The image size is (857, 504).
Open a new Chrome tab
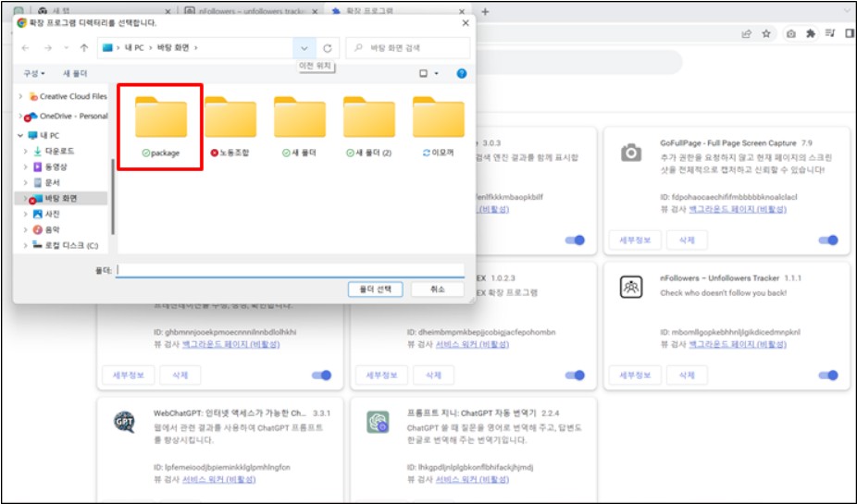pos(485,11)
